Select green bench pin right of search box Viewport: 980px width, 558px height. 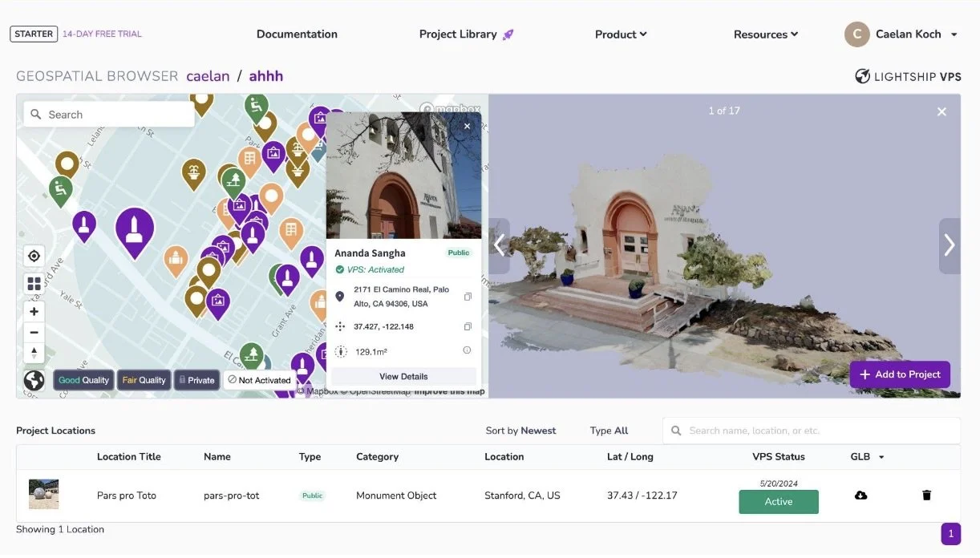tap(256, 107)
